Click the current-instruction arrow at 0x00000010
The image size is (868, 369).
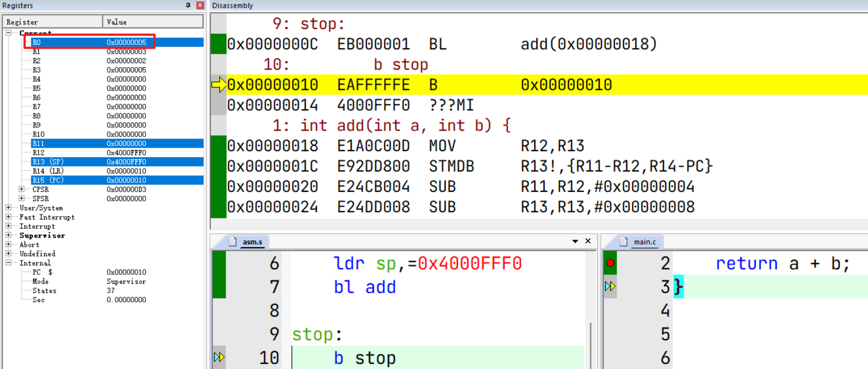pos(219,84)
